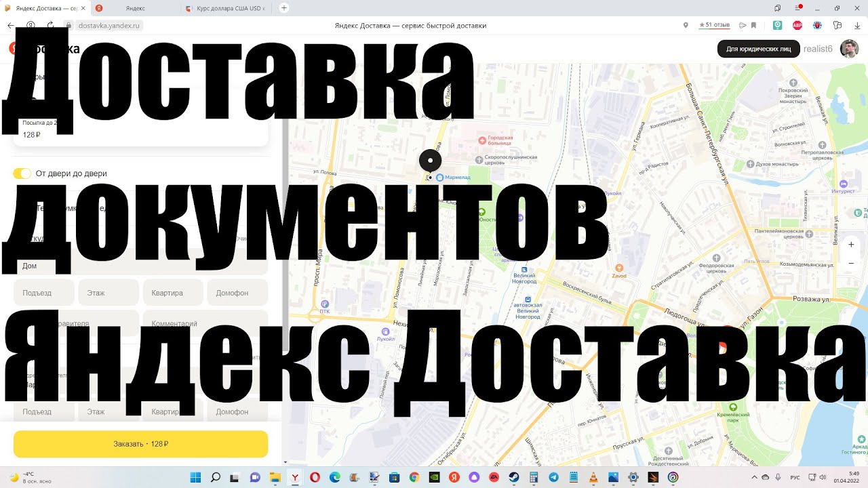Viewport: 868px width, 488px height.
Task: Open the downloads arrow icon
Action: click(857, 26)
